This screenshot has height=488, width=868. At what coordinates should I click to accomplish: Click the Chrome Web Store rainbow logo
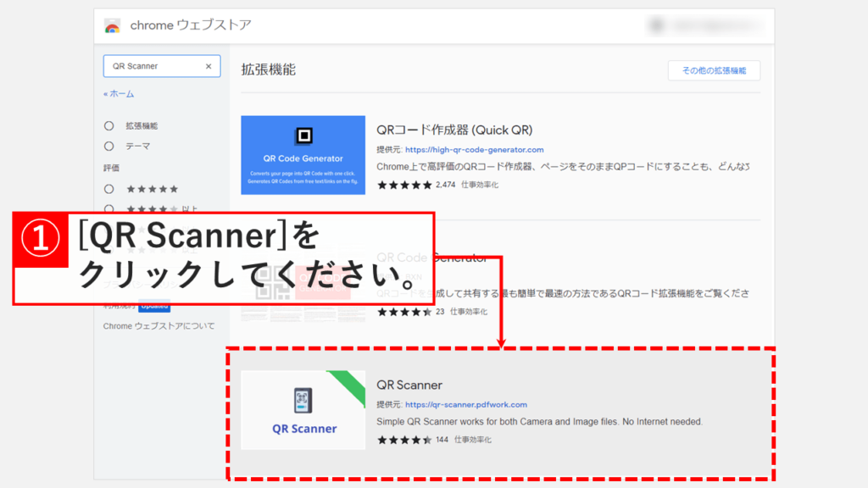(112, 25)
